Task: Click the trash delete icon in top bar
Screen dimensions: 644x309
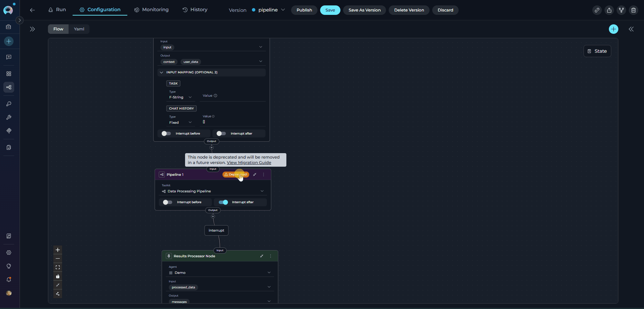Action: 633,10
